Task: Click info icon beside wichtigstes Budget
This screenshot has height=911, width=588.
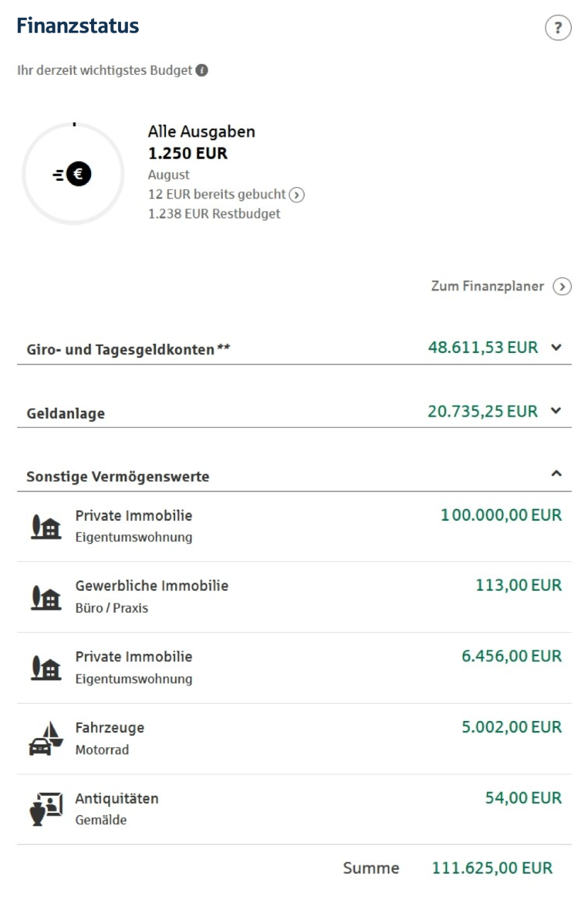Action: pyautogui.click(x=202, y=70)
